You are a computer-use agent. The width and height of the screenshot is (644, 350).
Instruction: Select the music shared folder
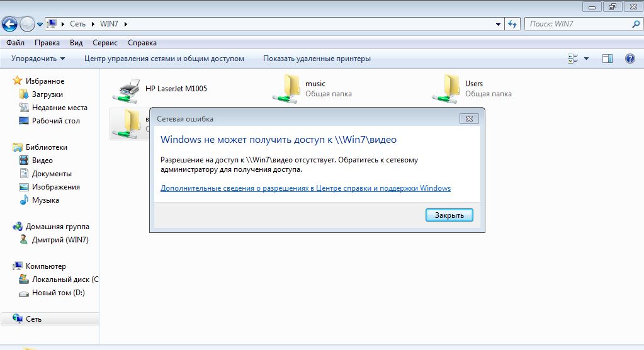pyautogui.click(x=312, y=89)
